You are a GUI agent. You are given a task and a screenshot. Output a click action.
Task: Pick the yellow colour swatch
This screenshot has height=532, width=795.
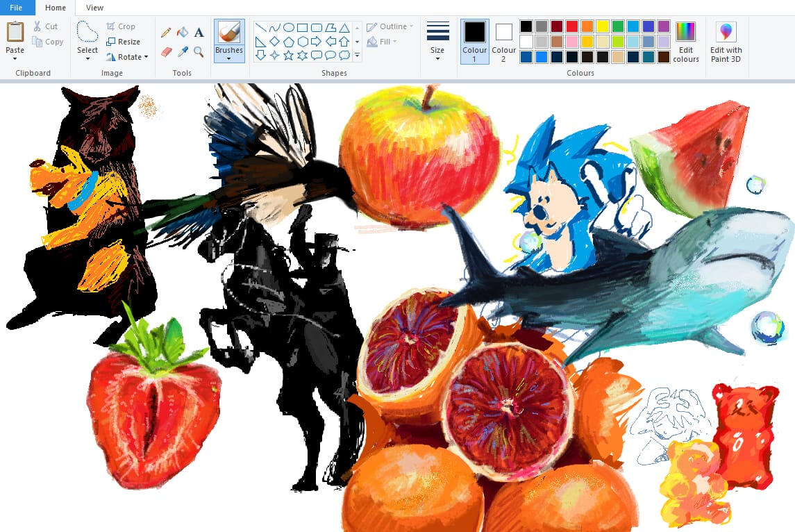pos(603,26)
